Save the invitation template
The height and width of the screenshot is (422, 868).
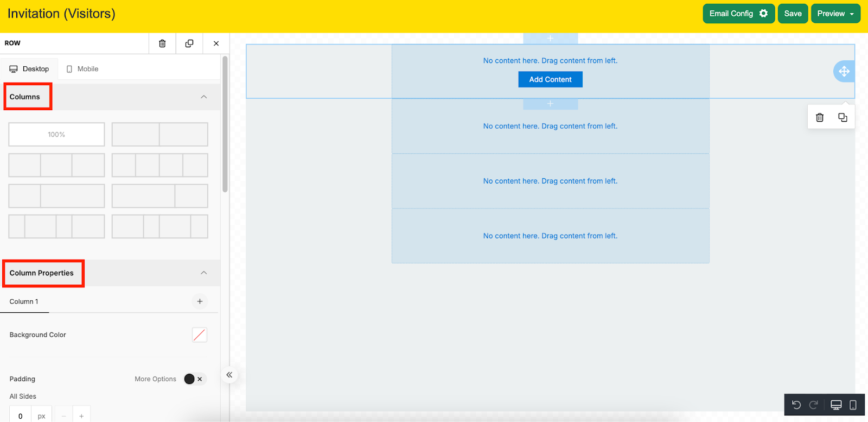pos(793,14)
